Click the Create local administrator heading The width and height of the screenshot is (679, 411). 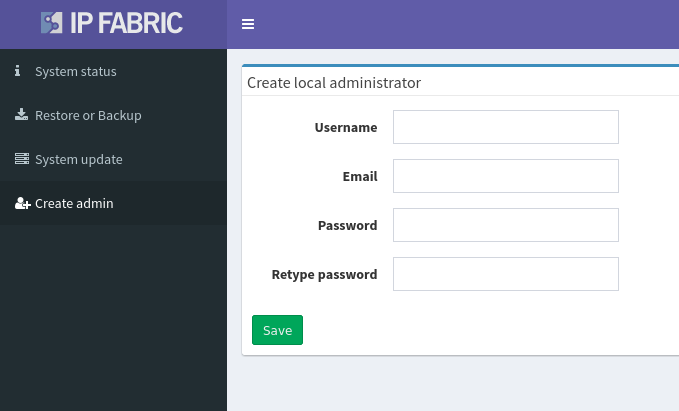[334, 83]
